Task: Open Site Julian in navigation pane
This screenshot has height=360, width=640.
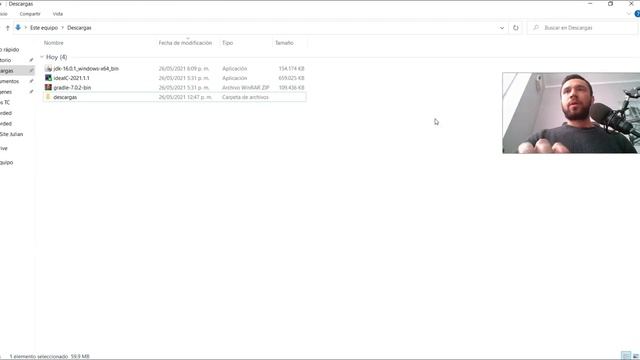Action: click(11, 134)
